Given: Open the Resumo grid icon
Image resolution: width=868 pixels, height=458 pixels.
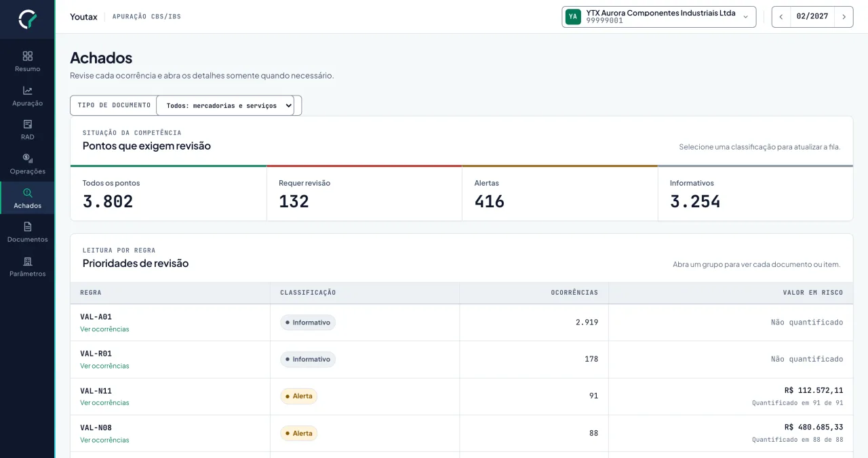Looking at the screenshot, I should tap(28, 56).
